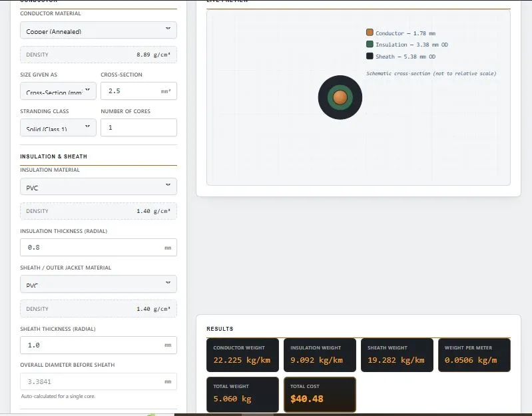Image resolution: width=532 pixels, height=416 pixels.
Task: Click 'Auto-calculated for a single core' note
Action: tap(58, 396)
